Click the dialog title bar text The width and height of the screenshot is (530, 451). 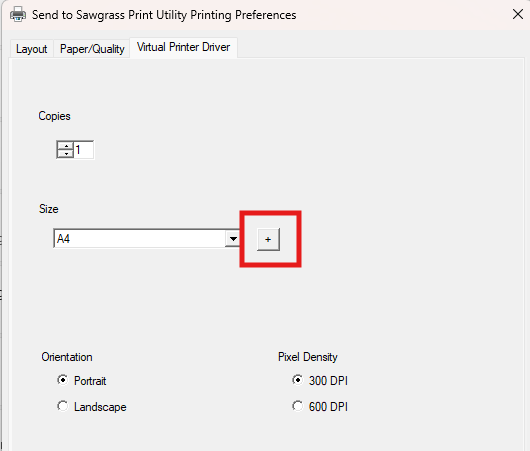point(164,15)
